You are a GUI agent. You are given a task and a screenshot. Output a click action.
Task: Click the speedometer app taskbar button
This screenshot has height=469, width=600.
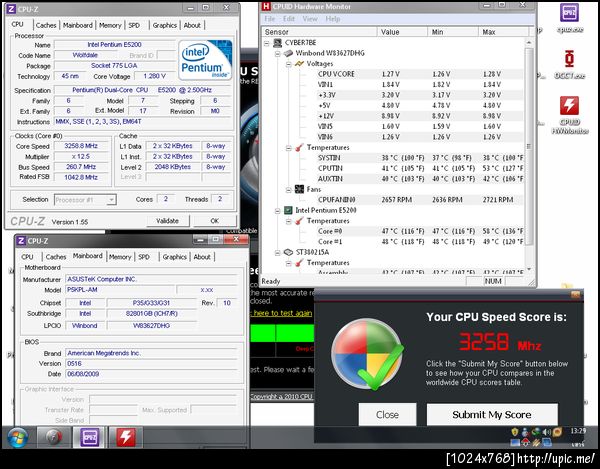click(x=54, y=438)
